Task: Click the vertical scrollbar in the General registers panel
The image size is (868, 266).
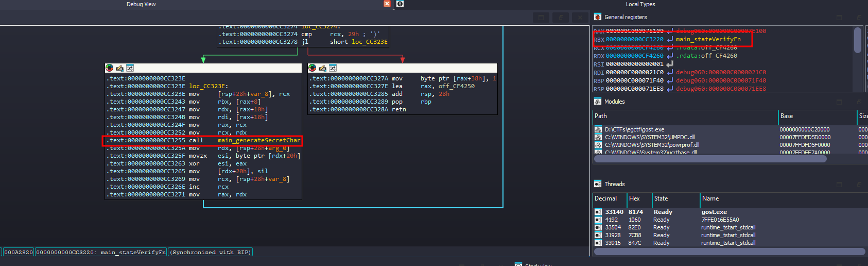Action: (x=857, y=40)
